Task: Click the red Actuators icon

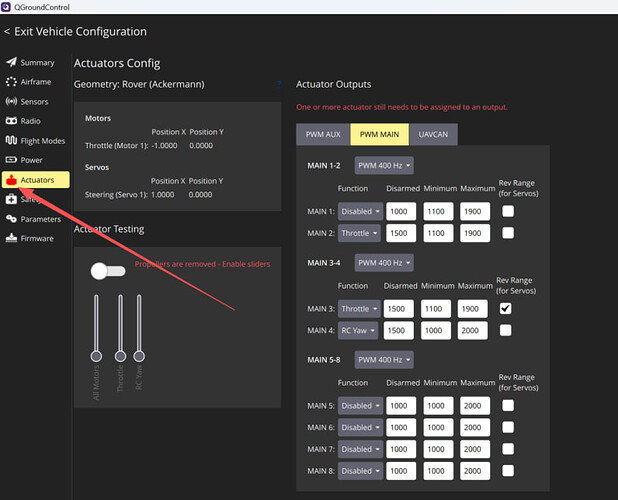Action: (x=11, y=180)
